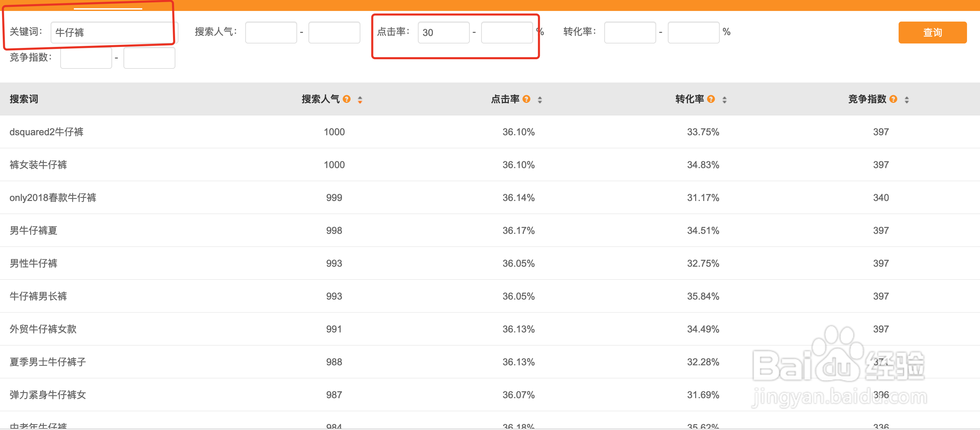Open the 点击率 column help tooltip icon
The height and width of the screenshot is (430, 980).
pos(526,99)
